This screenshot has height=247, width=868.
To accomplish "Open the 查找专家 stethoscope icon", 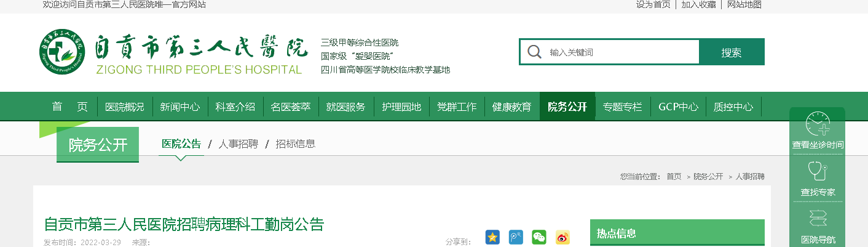I will point(818,171).
